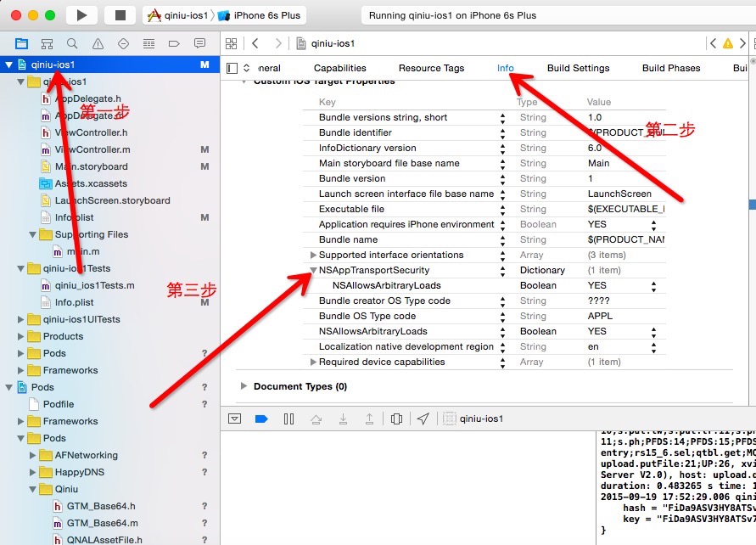Screen dimensions: 756x545
Task: Expand Supported interface orientations row
Action: [x=313, y=255]
